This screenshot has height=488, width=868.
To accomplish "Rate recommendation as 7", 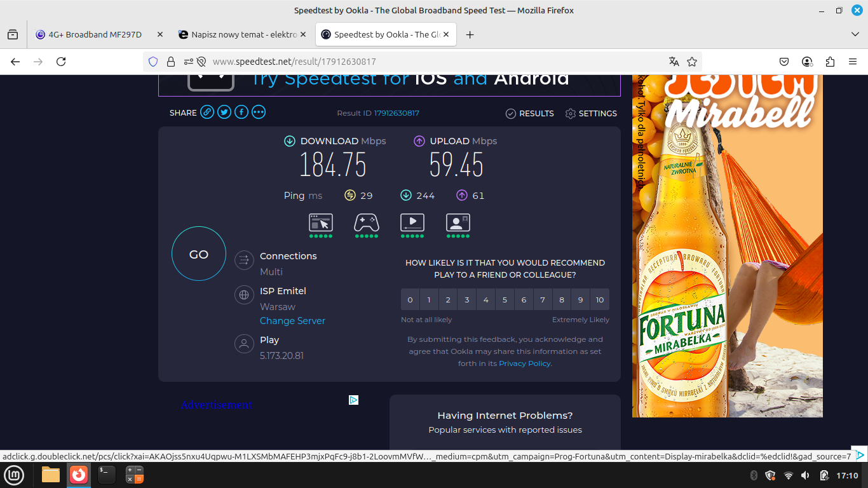I will tap(543, 299).
